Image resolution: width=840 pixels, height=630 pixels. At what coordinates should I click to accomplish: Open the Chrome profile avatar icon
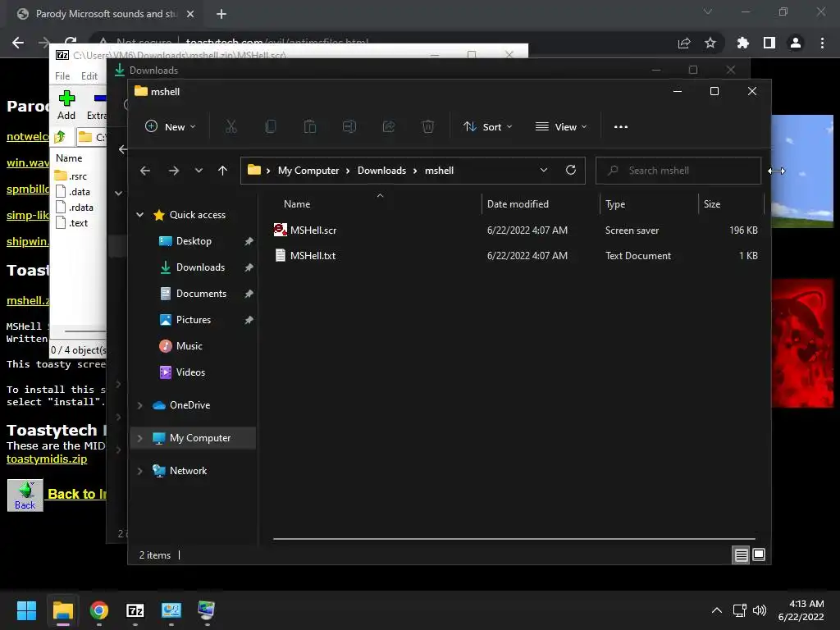click(796, 43)
